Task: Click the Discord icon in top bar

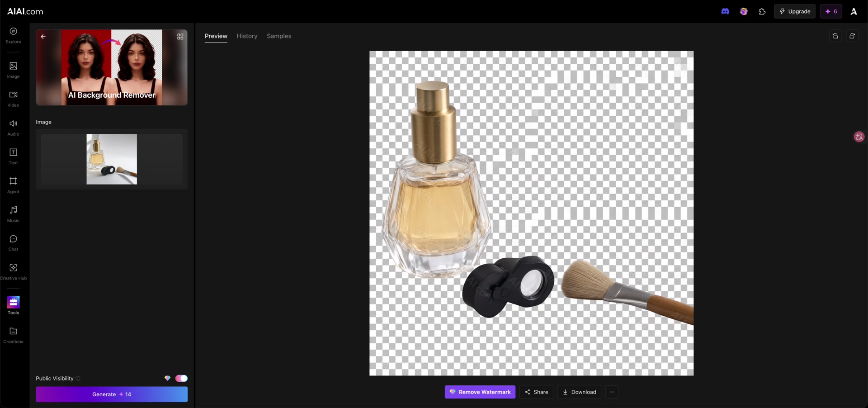Action: pyautogui.click(x=725, y=11)
